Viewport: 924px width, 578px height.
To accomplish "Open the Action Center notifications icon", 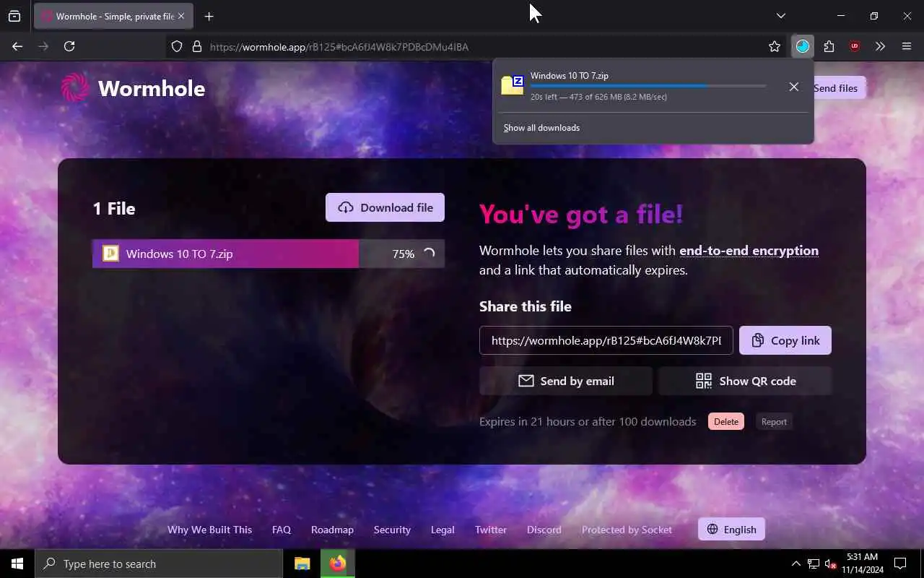I will tap(900, 564).
